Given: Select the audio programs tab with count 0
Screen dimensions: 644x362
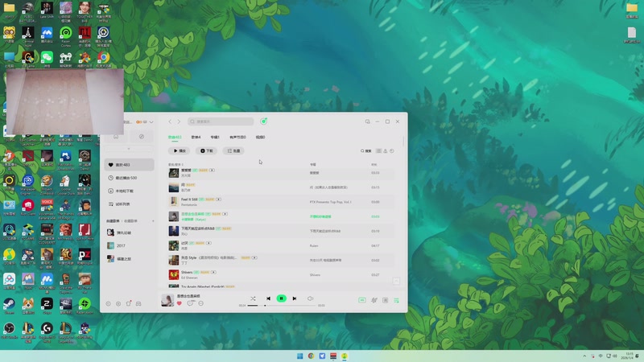Looking at the screenshot, I should (237, 137).
